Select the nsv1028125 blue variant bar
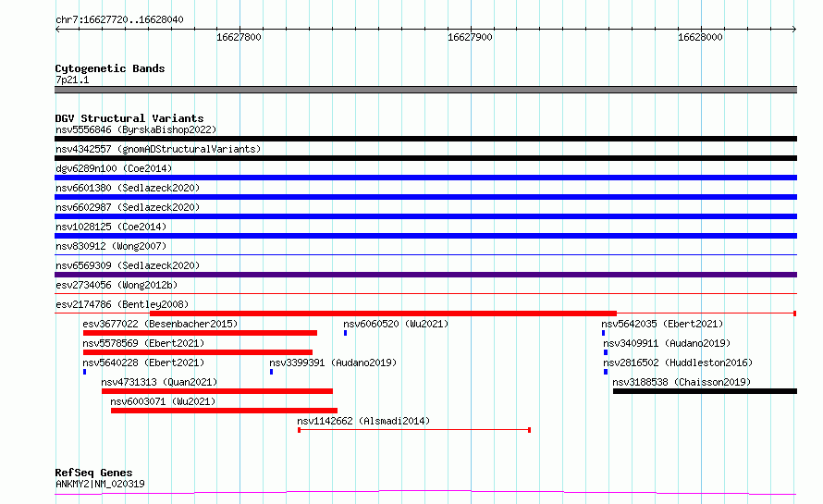Screen dimensions: 823x504 pos(425,236)
